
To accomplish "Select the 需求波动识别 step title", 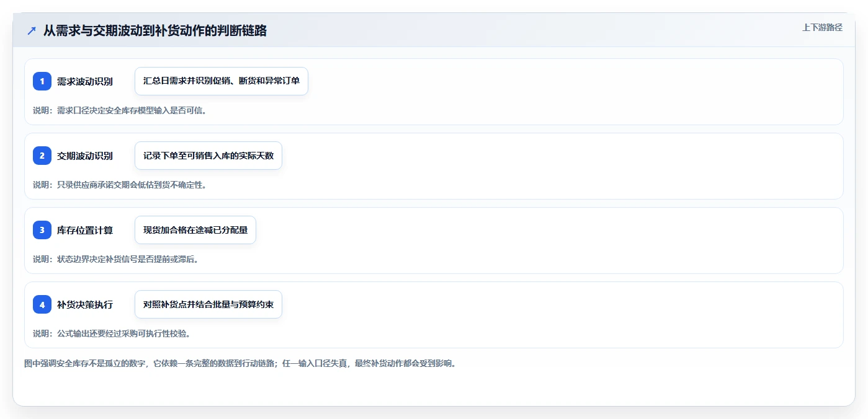I will (85, 81).
